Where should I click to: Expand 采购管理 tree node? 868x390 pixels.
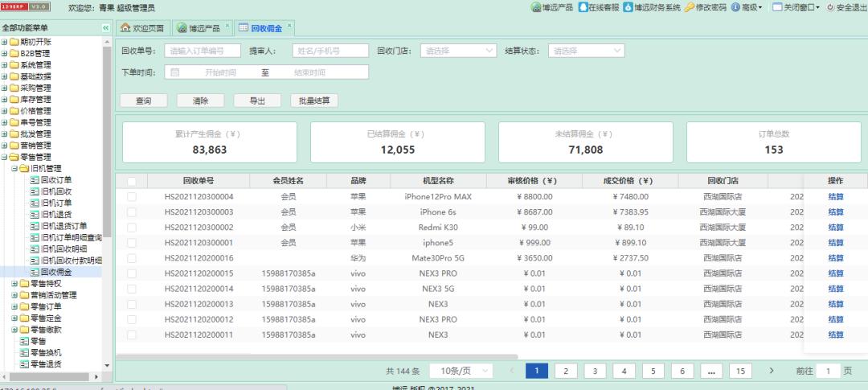click(5, 88)
